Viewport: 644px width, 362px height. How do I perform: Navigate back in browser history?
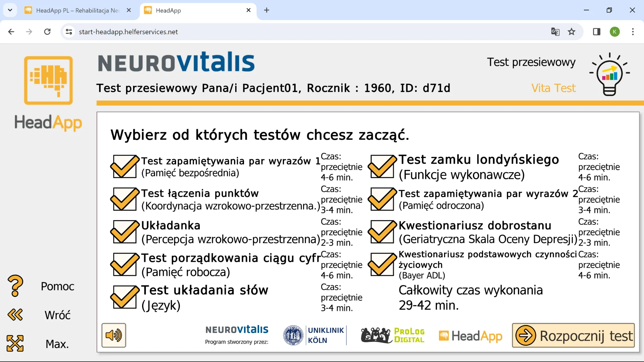click(x=11, y=32)
